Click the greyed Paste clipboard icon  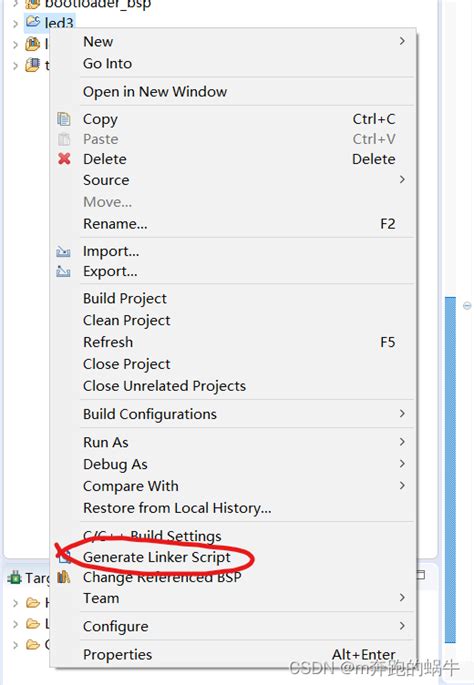64,139
